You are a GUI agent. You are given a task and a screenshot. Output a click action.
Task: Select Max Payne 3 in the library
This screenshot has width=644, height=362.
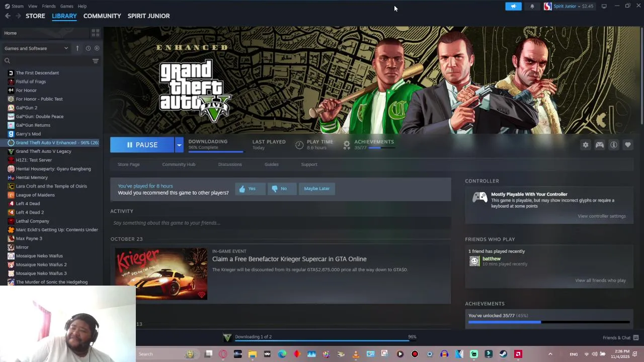point(29,238)
